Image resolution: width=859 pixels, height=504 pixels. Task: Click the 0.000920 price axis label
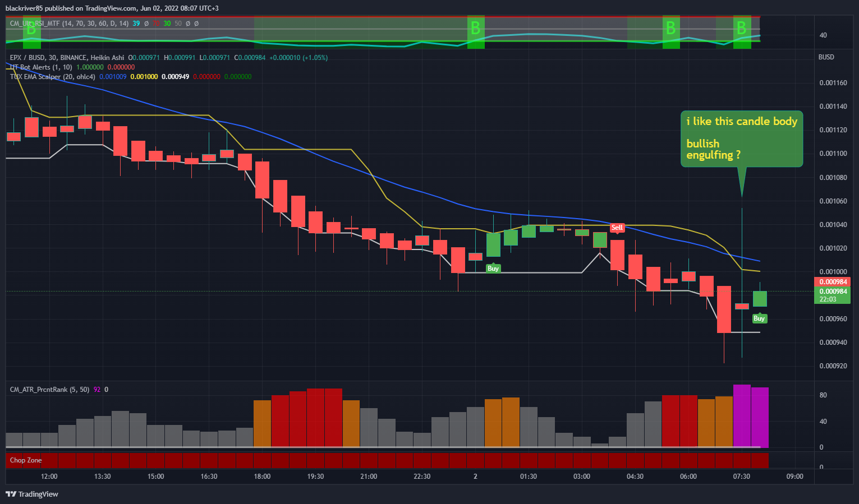pyautogui.click(x=833, y=366)
